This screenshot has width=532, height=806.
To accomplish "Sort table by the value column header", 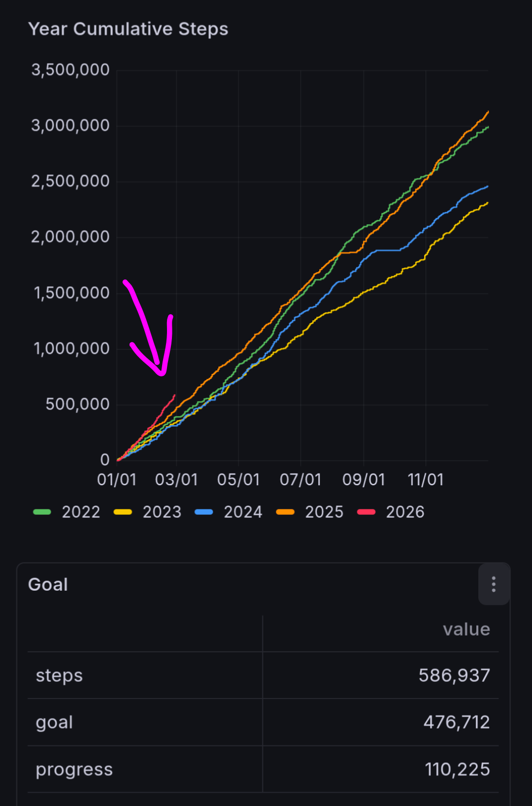I will [466, 629].
